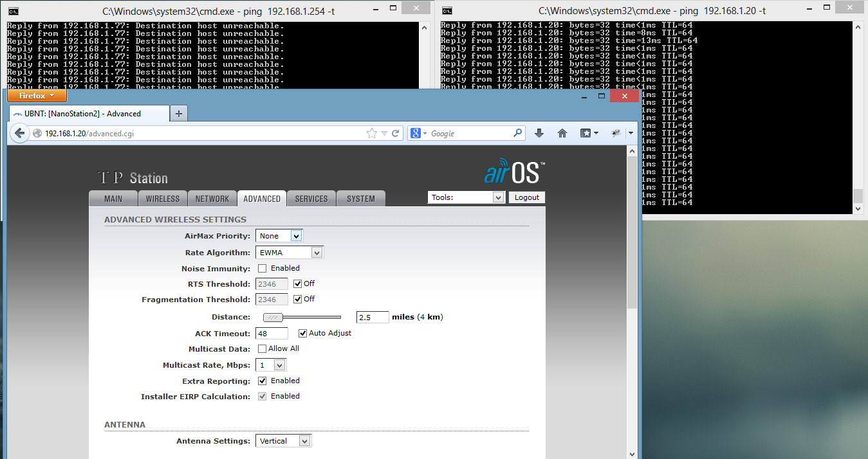
Task: Close the ping 192.168.1.254 cmd window
Action: (417, 8)
